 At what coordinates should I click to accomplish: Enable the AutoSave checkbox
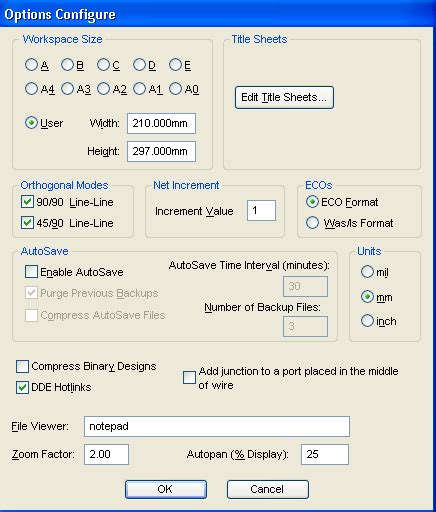click(31, 272)
